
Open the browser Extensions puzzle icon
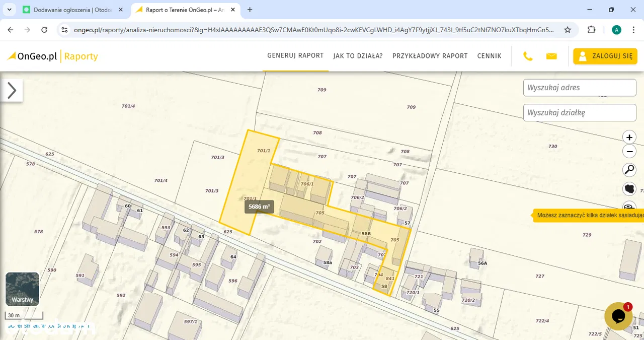pyautogui.click(x=592, y=30)
